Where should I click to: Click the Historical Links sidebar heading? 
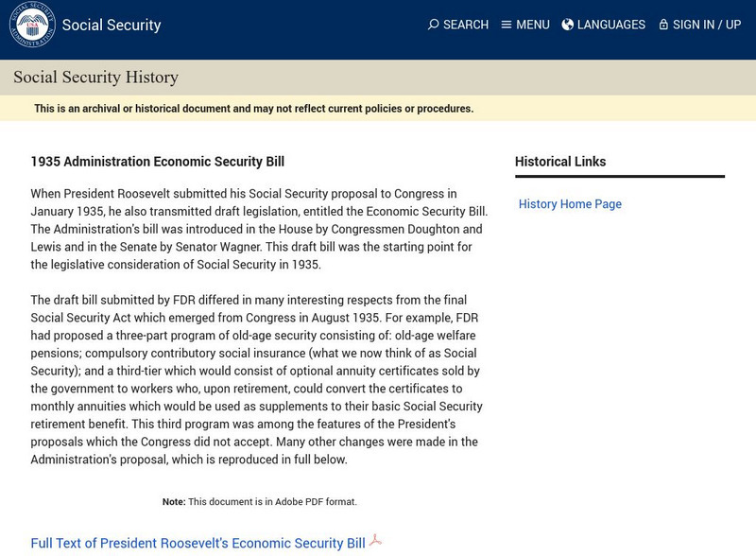(560, 162)
